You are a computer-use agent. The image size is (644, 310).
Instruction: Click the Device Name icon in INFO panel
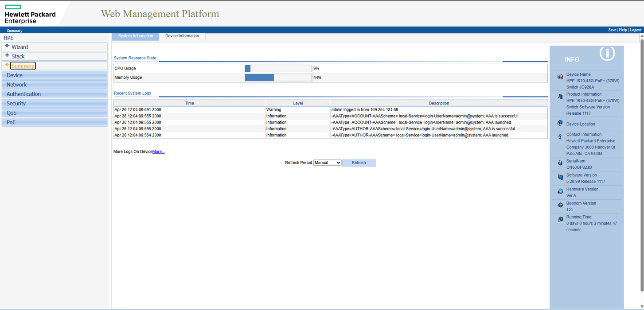pyautogui.click(x=560, y=77)
